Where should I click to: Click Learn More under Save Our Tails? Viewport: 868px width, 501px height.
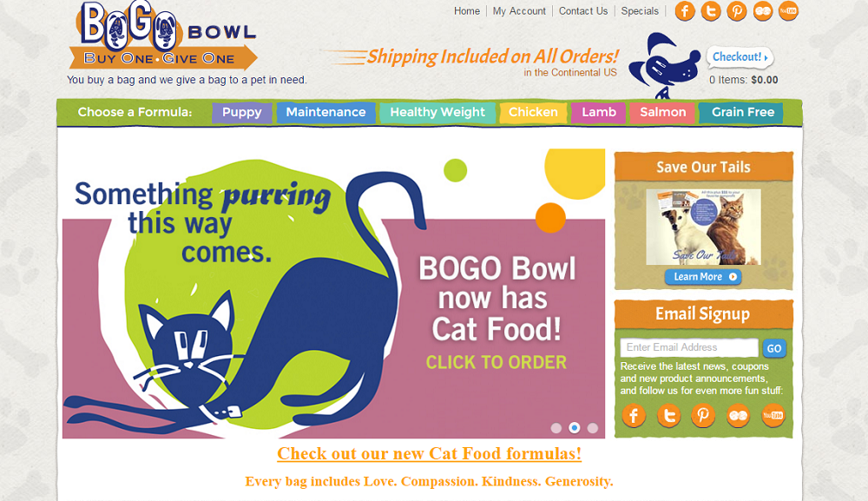pyautogui.click(x=703, y=277)
